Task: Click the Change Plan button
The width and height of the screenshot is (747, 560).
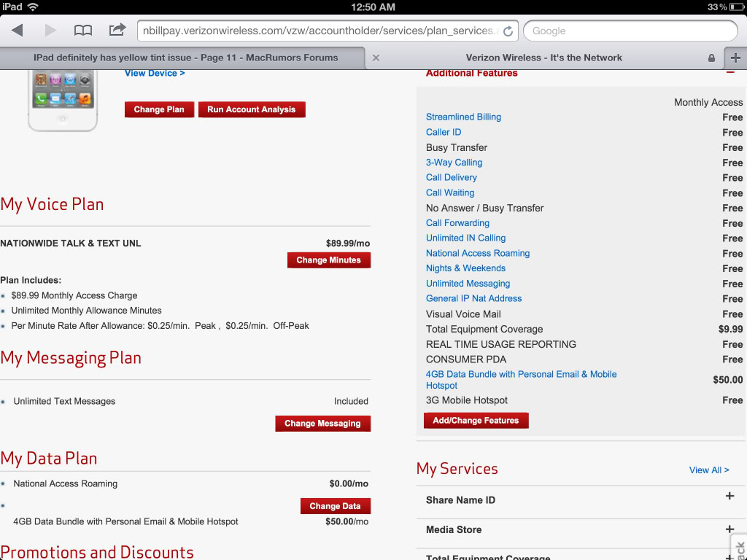Action: point(159,109)
